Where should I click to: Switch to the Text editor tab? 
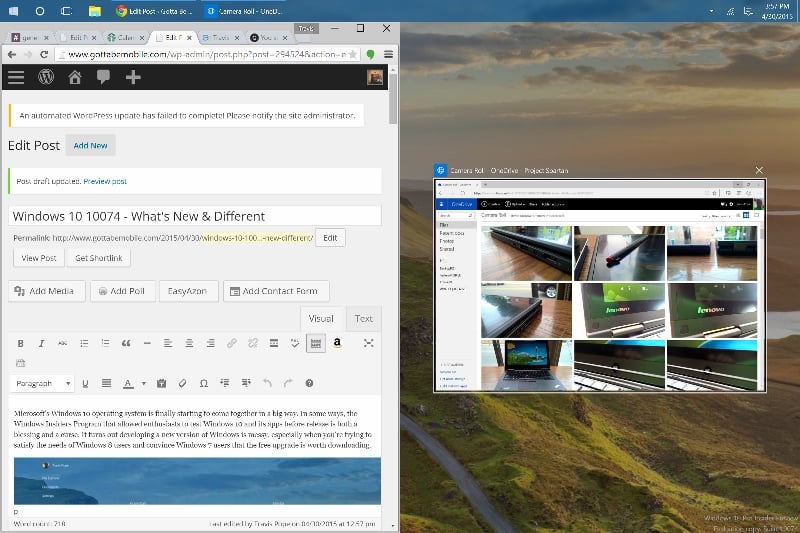(x=363, y=319)
